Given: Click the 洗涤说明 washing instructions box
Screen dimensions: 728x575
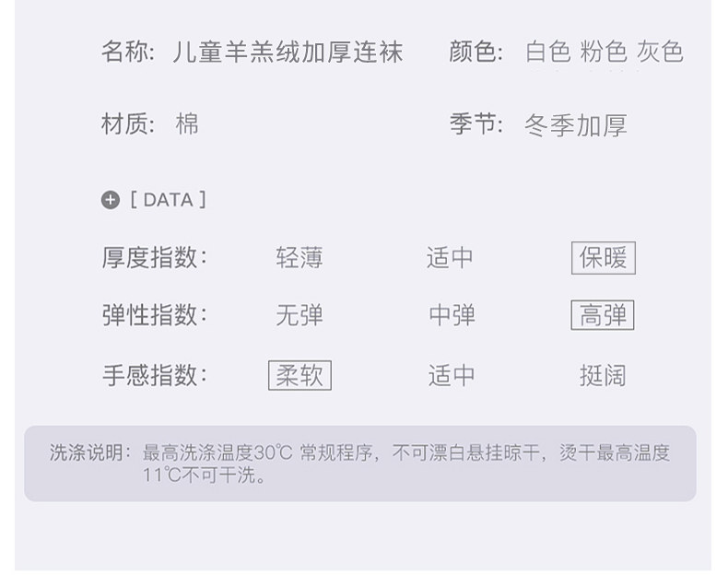Looking at the screenshot, I should [360, 464].
